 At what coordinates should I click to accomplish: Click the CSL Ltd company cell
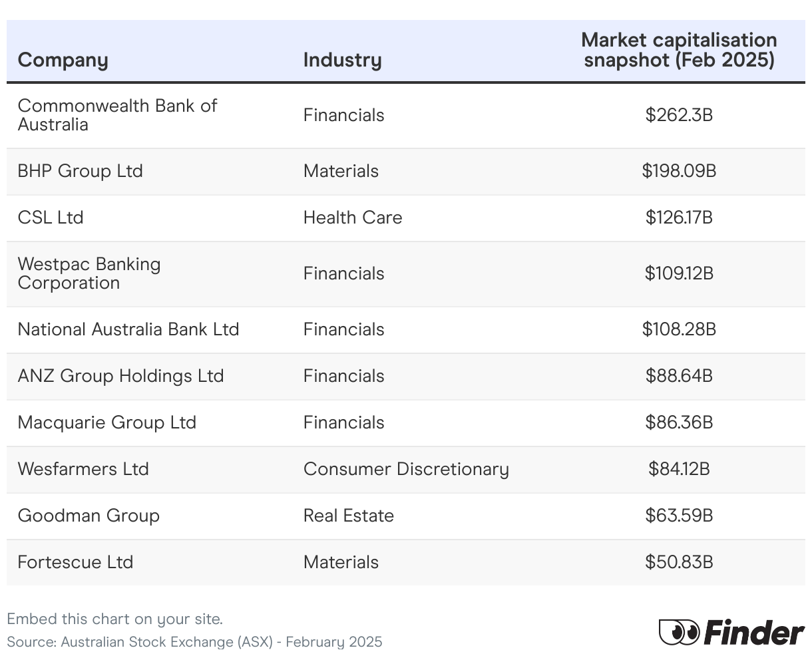[x=51, y=218]
